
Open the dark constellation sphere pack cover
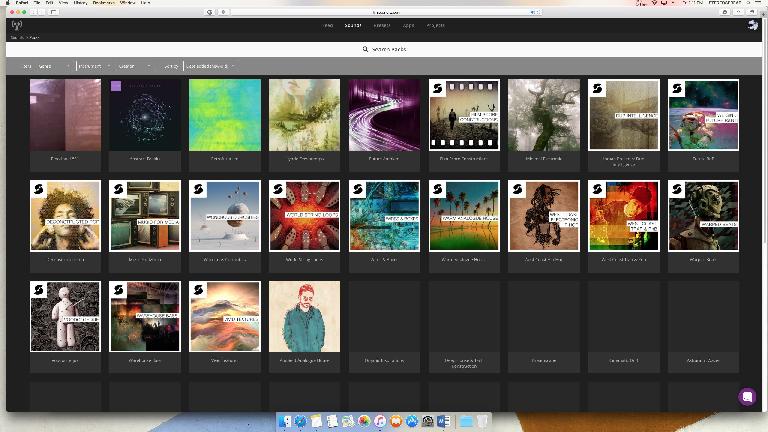coord(145,115)
